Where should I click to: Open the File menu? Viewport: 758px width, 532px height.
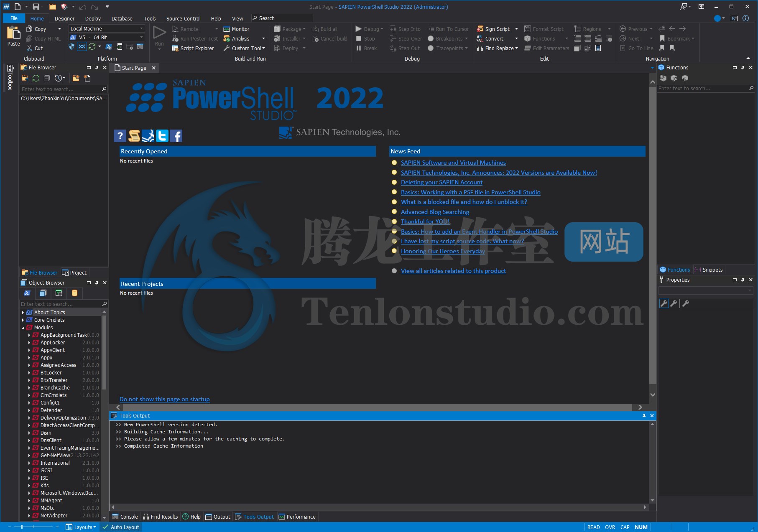click(14, 18)
